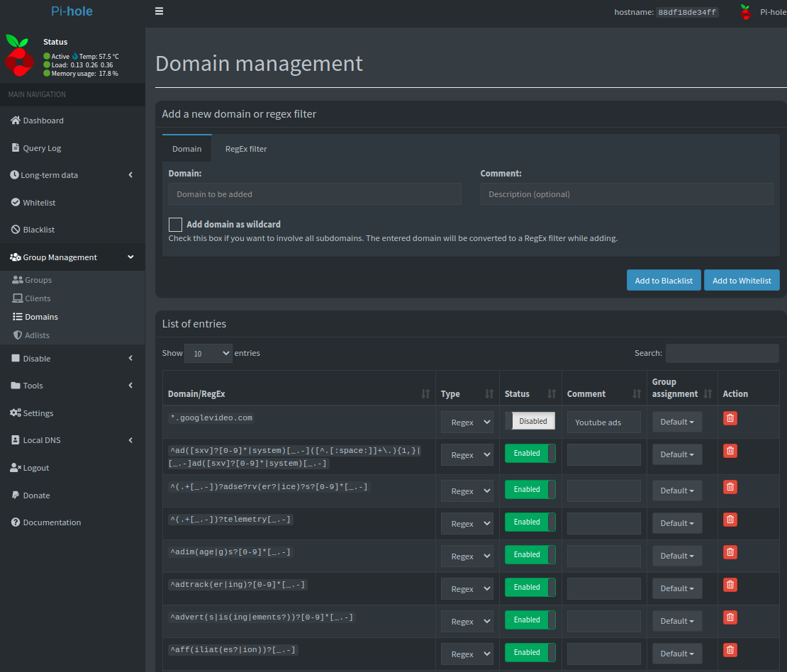Screen dimensions: 787x672
Task: Click the sort arrows on Type column
Action: pyautogui.click(x=489, y=394)
